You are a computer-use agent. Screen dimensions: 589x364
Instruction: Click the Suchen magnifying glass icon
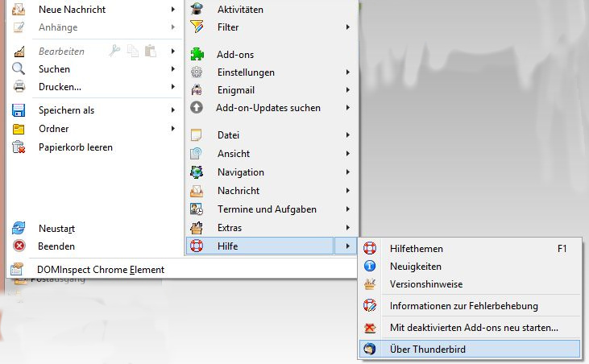tap(18, 68)
